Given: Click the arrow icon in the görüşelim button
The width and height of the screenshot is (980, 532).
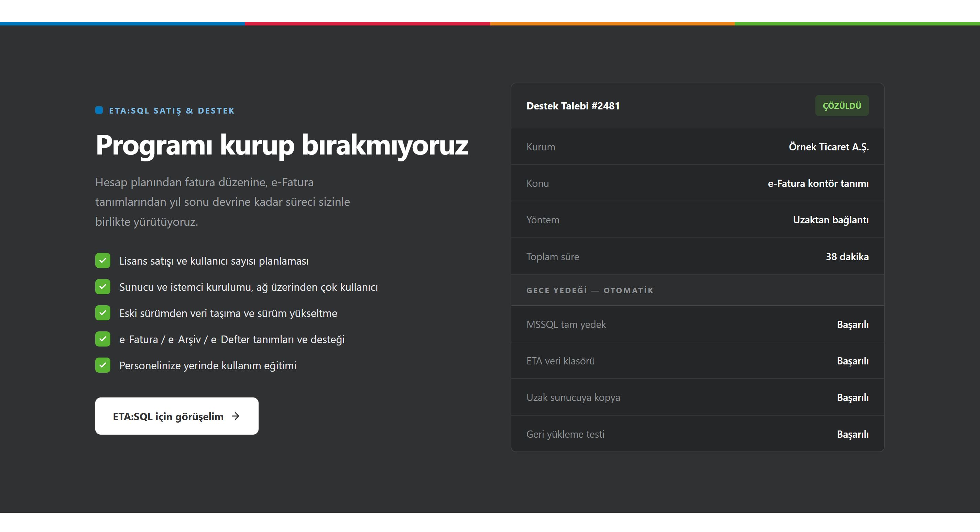Looking at the screenshot, I should [x=236, y=416].
